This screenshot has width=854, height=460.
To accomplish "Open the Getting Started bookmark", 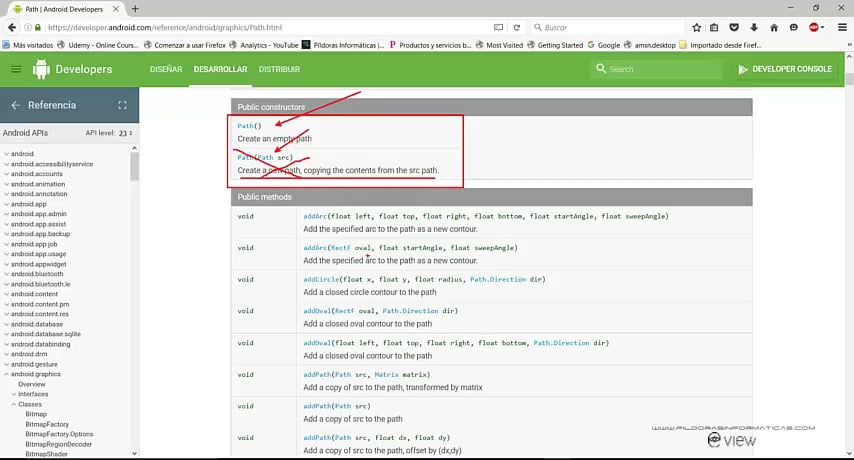I will point(554,45).
